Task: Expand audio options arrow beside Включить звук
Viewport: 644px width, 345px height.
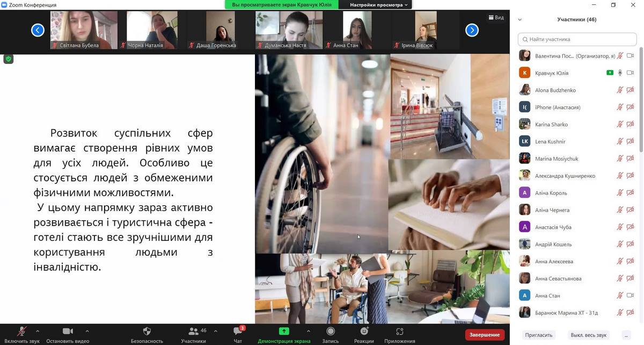Action: click(x=38, y=331)
